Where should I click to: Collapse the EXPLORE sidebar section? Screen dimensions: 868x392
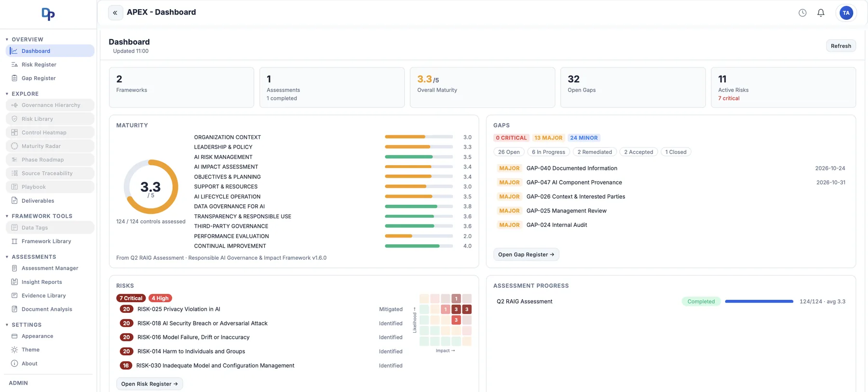[x=22, y=94]
